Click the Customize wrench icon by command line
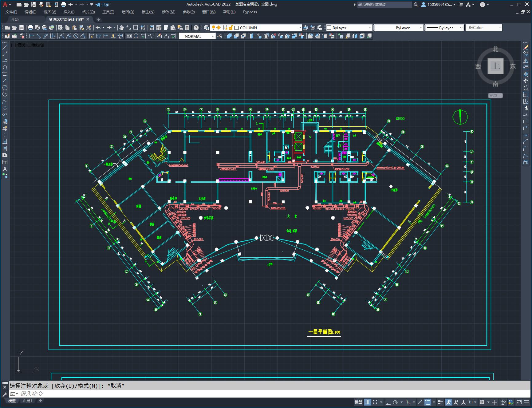 click(x=5, y=394)
